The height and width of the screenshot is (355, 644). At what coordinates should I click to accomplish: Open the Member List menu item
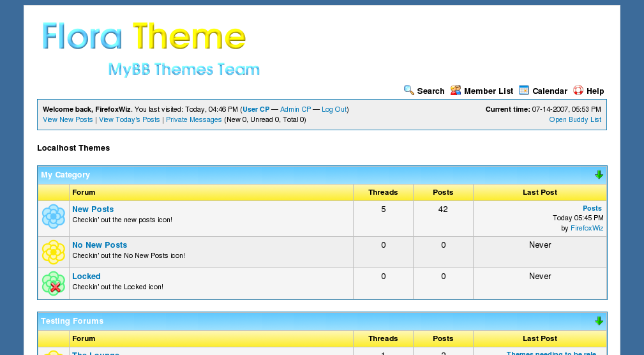coord(488,91)
